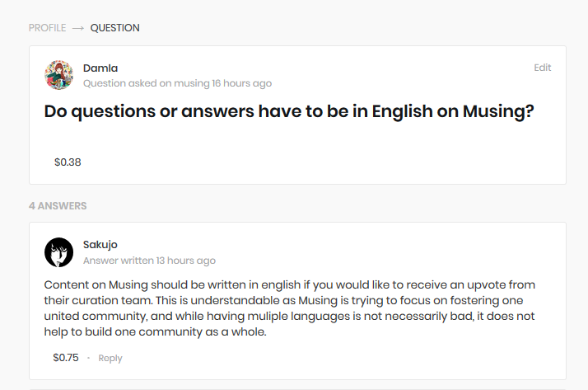
Task: Open the Damla username link
Action: (100, 68)
